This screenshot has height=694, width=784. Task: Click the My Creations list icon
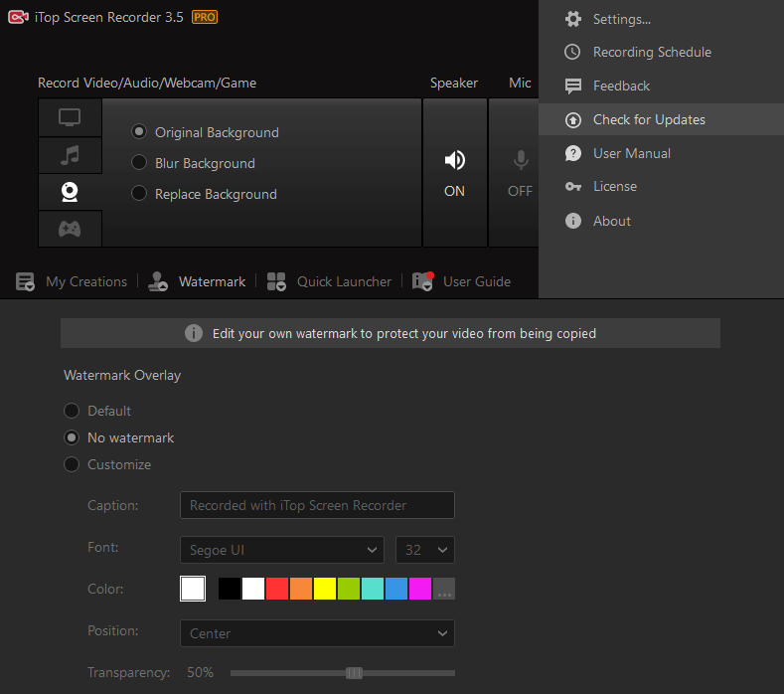pos(25,281)
